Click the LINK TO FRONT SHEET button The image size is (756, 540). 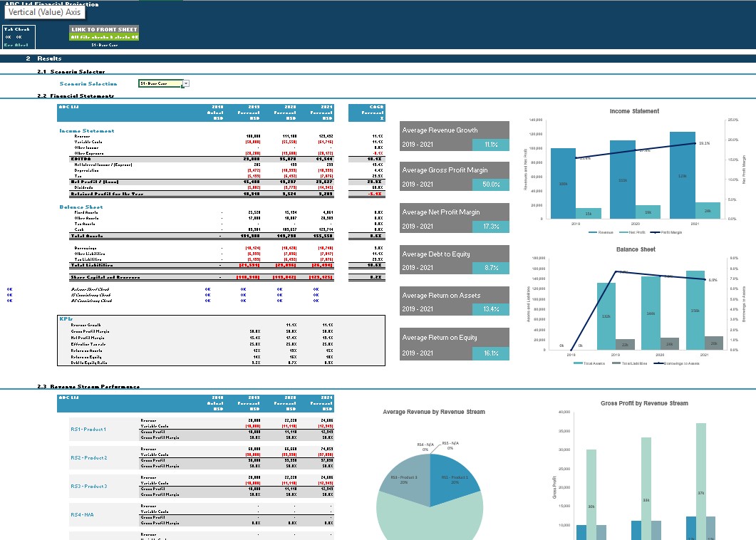tap(104, 30)
